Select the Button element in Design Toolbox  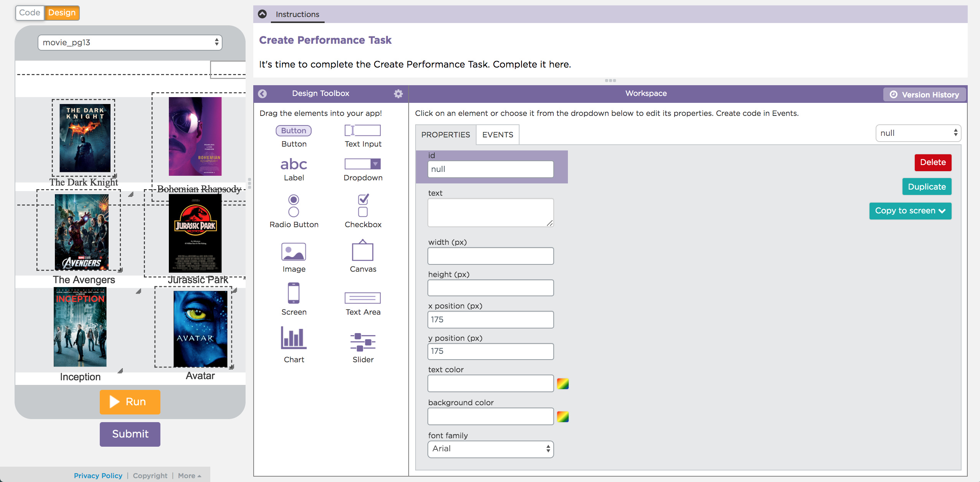click(294, 131)
